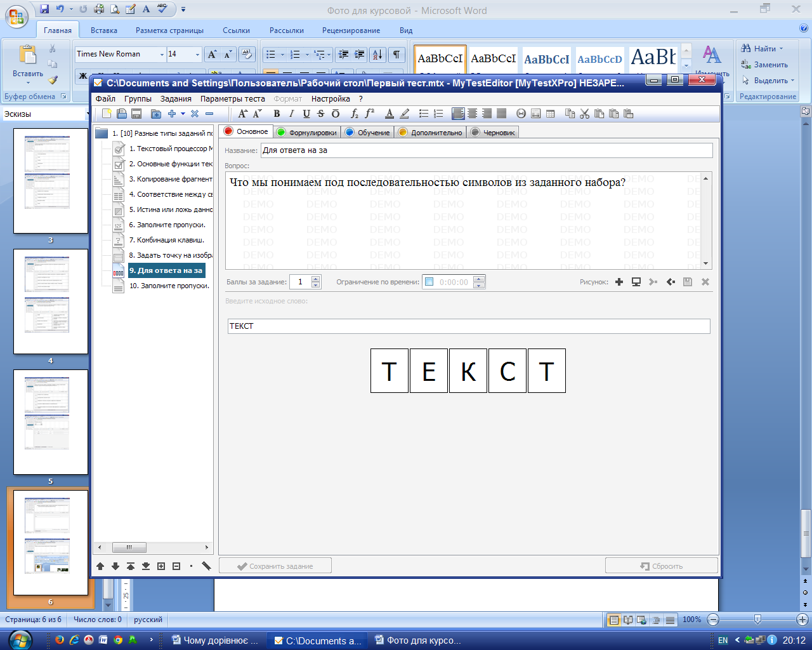
Task: Create a new test file in MyTestEditor
Action: point(107,114)
